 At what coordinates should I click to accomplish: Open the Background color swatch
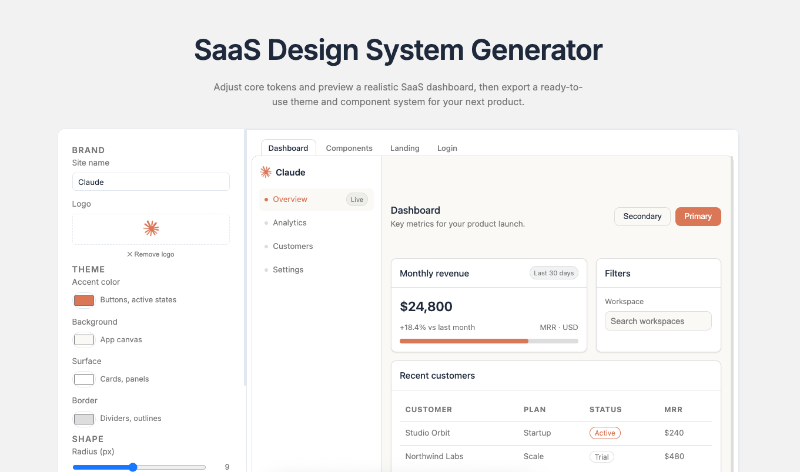click(84, 340)
